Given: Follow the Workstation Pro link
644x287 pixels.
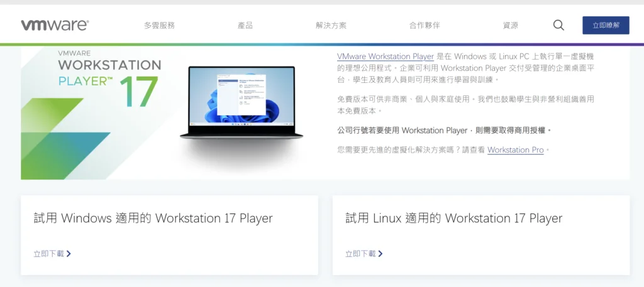Looking at the screenshot, I should tap(516, 150).
